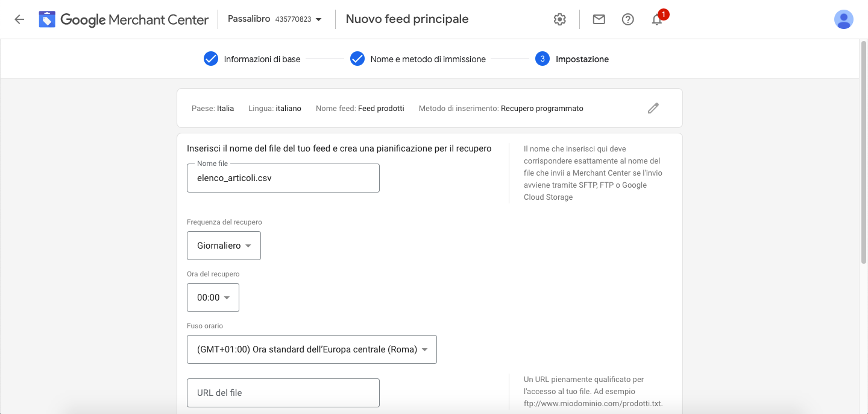Screen dimensions: 868x414
Task: Click the URL del file field
Action: click(x=283, y=393)
